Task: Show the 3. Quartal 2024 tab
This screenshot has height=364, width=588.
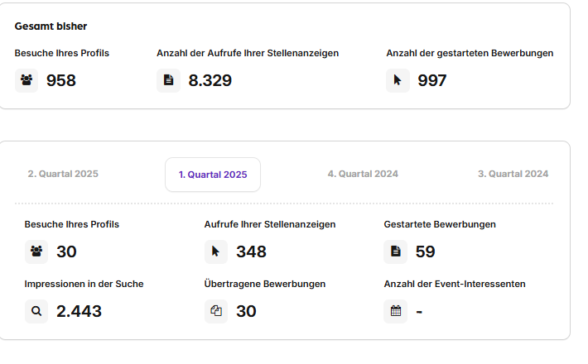Action: [513, 174]
